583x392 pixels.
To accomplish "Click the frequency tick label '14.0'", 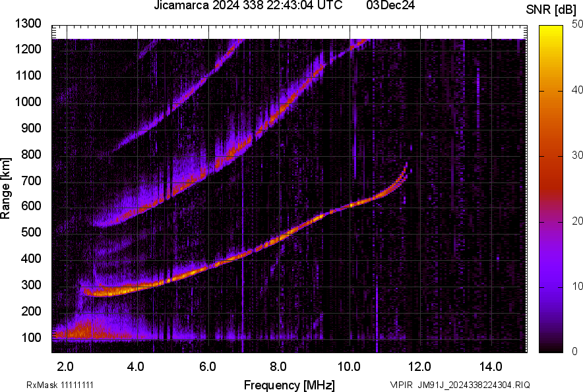I will (491, 367).
